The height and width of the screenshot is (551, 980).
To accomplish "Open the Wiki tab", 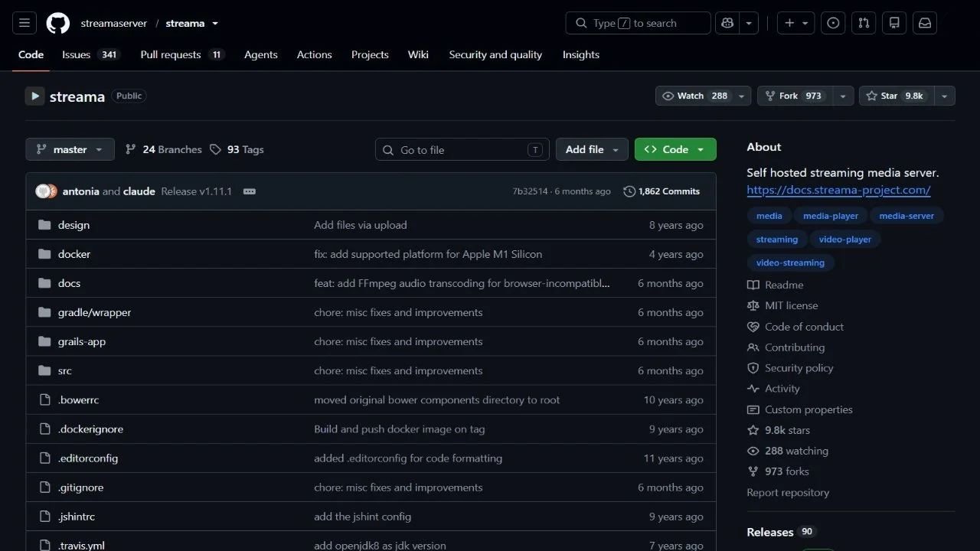I will pyautogui.click(x=418, y=54).
